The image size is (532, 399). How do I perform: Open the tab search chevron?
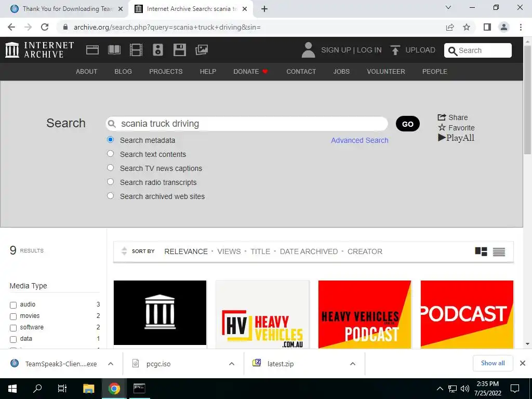point(448,7)
